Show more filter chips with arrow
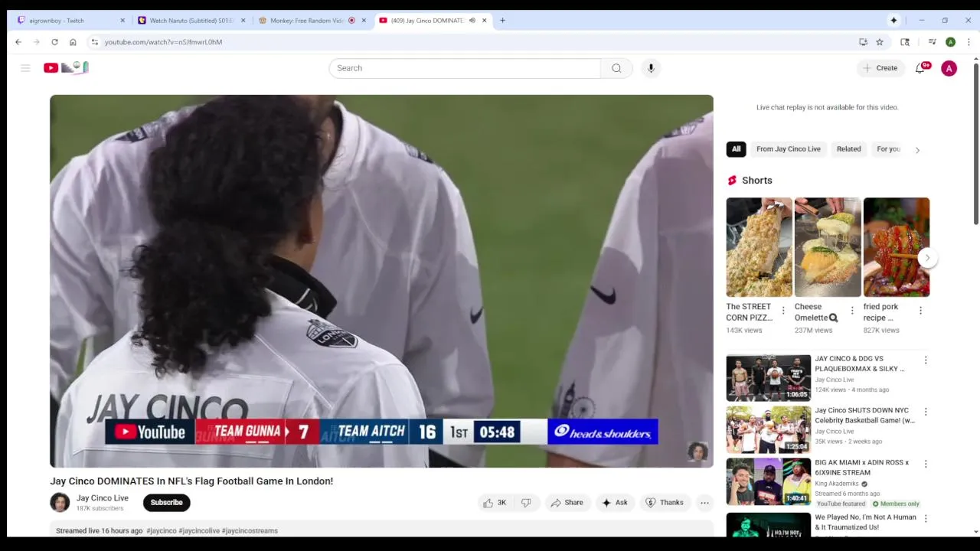The image size is (980, 551). click(x=917, y=150)
